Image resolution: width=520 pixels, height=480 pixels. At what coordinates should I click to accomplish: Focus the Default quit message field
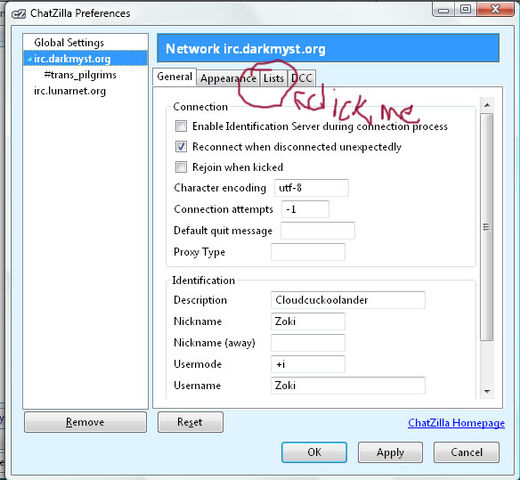click(x=317, y=231)
